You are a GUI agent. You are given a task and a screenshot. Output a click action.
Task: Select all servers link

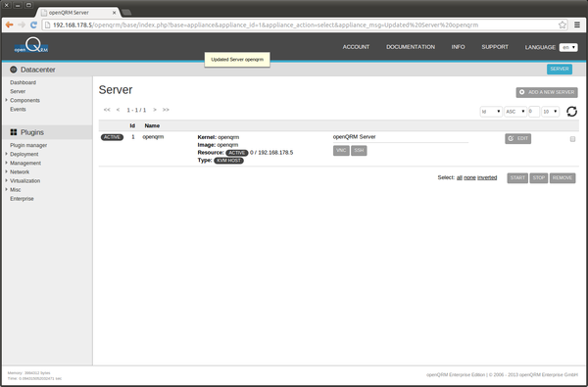click(460, 177)
